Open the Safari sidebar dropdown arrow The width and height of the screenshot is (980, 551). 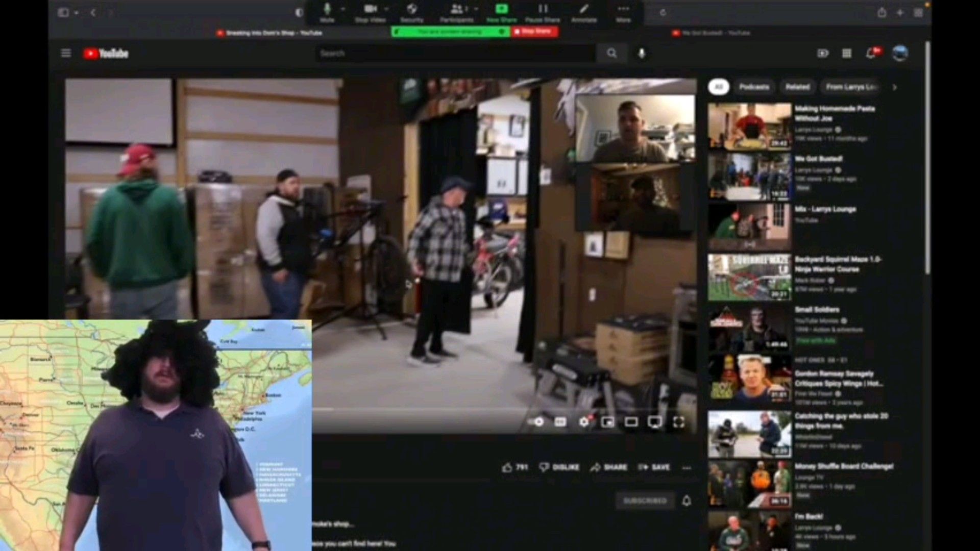(76, 13)
